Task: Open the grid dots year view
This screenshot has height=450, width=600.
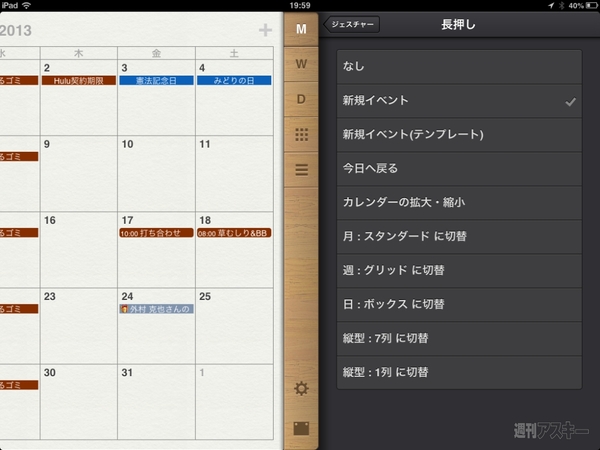Action: coord(301,135)
